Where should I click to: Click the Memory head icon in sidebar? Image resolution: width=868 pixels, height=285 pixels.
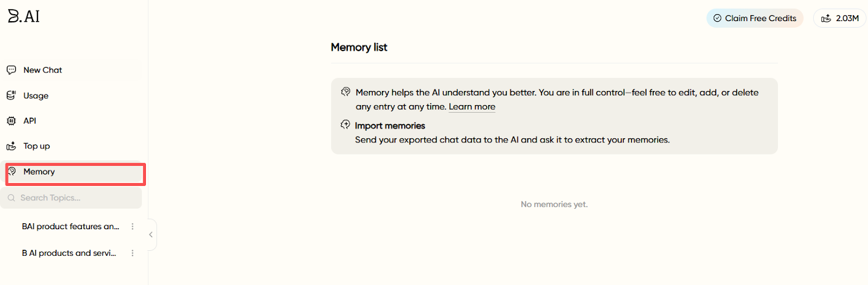point(12,171)
